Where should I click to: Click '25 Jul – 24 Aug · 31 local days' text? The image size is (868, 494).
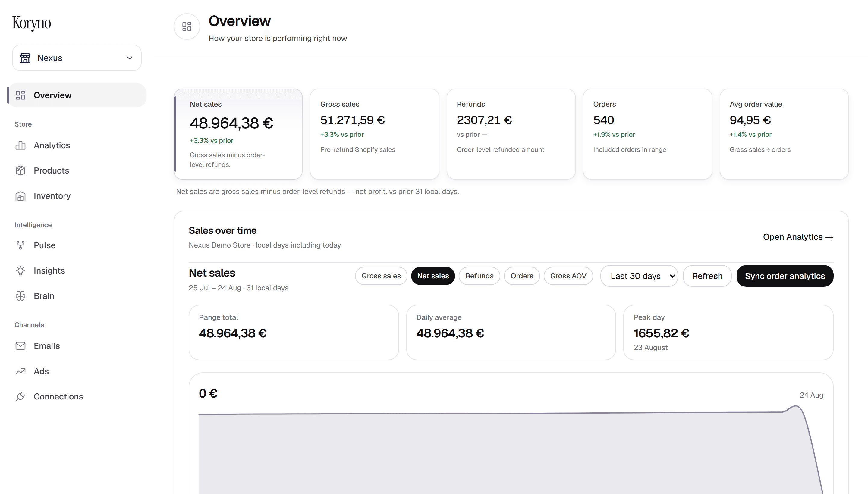pos(238,288)
